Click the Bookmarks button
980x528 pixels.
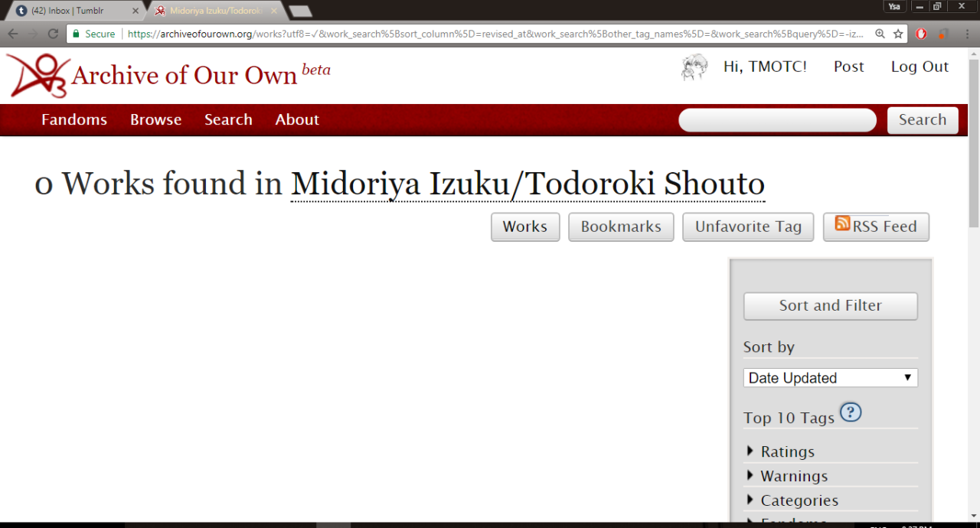pos(621,227)
